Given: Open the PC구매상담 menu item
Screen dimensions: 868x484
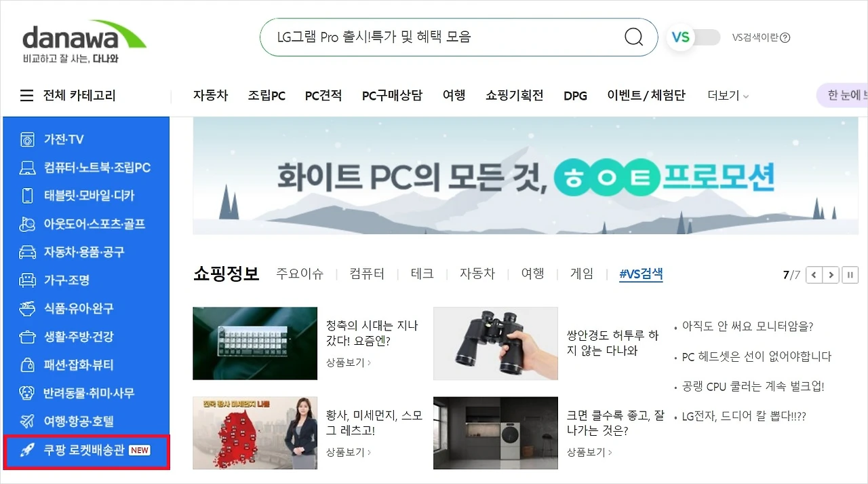Looking at the screenshot, I should coord(392,96).
